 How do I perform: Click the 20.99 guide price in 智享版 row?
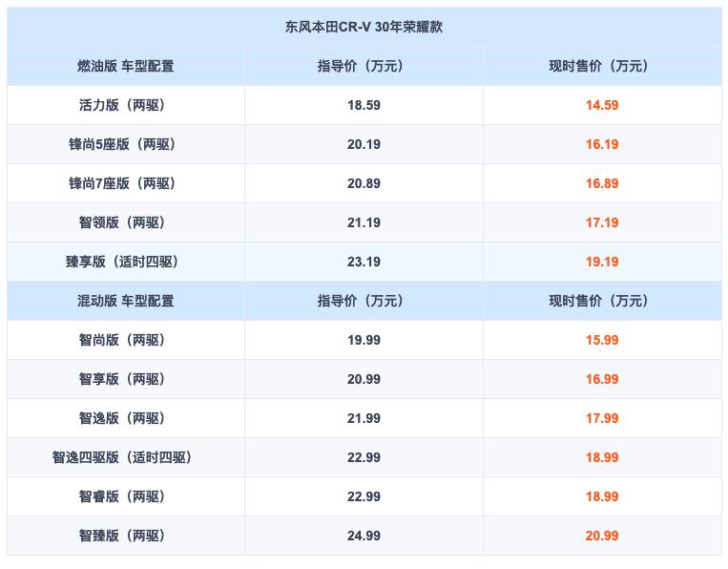click(364, 379)
